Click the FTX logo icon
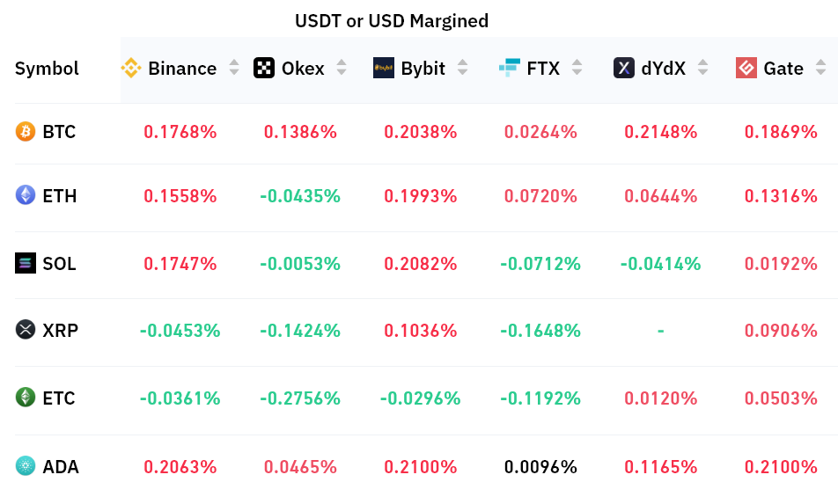The width and height of the screenshot is (838, 504). 510,68
